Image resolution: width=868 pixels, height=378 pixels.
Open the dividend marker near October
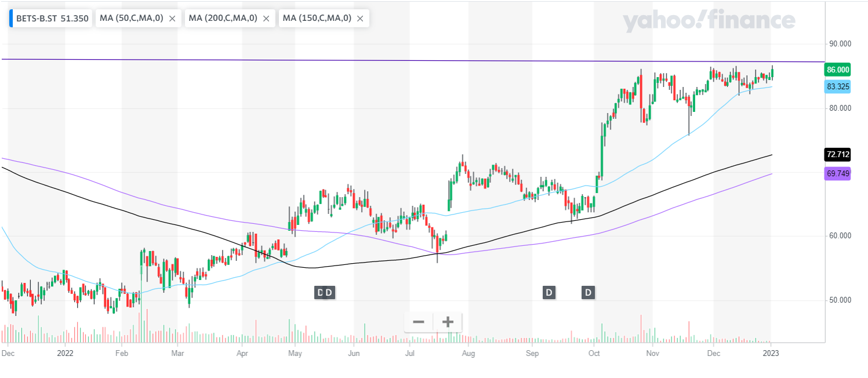(x=589, y=292)
